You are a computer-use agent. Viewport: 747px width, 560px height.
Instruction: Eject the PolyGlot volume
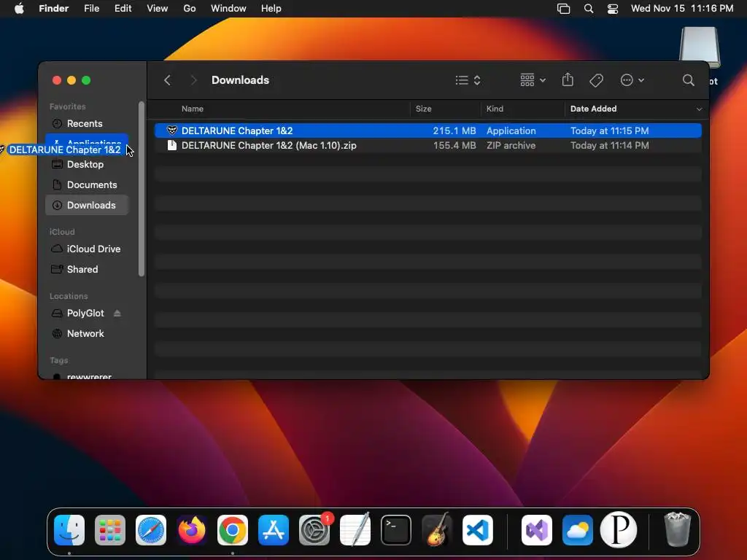coord(117,313)
